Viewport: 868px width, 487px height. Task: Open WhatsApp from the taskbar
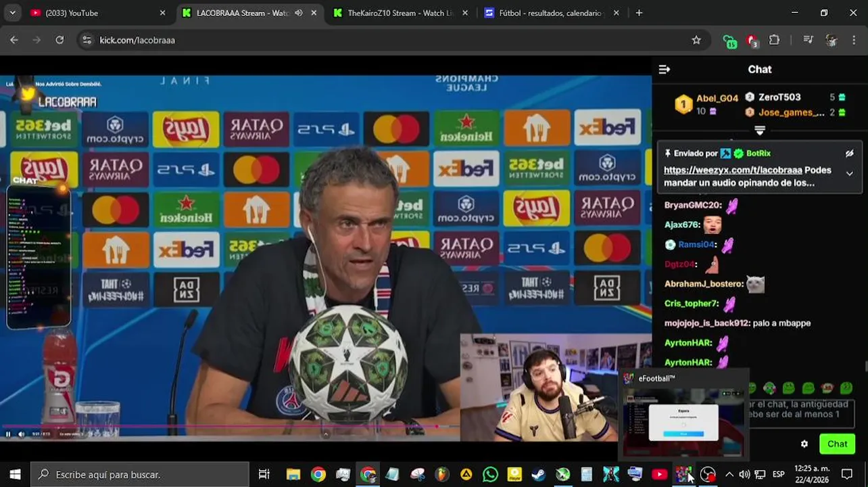pos(491,475)
